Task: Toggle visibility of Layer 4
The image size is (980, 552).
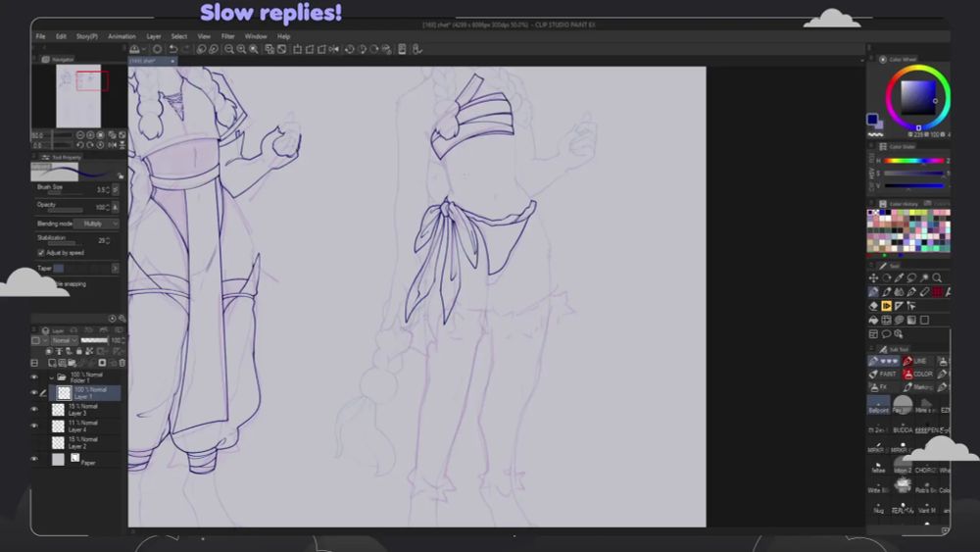Action: [x=34, y=426]
